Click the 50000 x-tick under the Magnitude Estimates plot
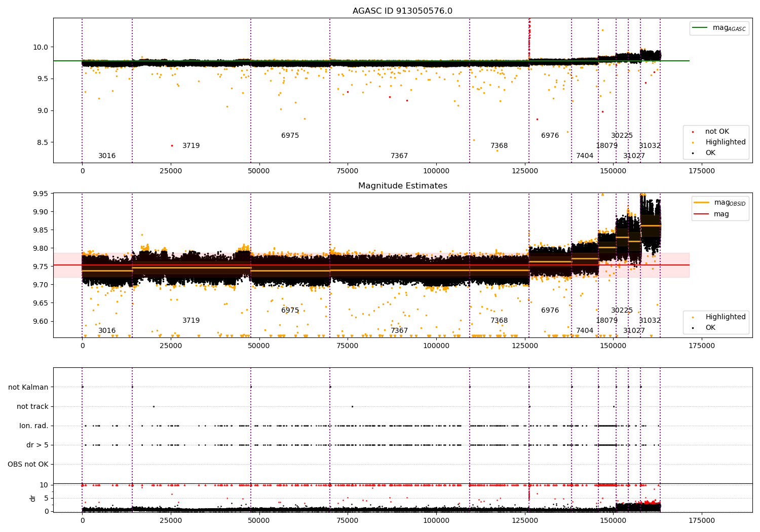Image resolution: width=760 pixels, height=532 pixels. point(259,346)
